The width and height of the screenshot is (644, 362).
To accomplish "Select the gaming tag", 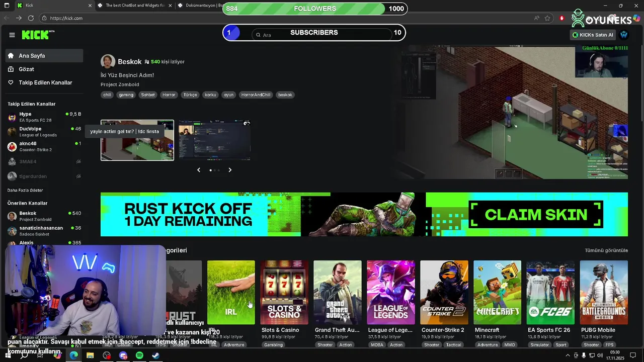I will click(x=126, y=95).
